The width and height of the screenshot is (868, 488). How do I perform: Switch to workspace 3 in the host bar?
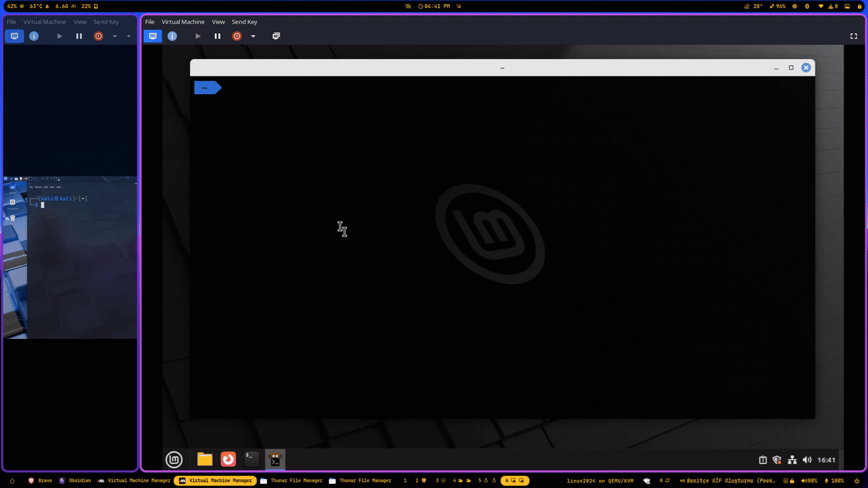tap(441, 481)
